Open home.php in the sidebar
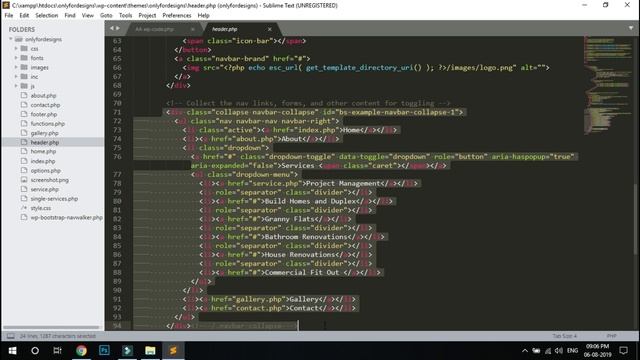 43,151
